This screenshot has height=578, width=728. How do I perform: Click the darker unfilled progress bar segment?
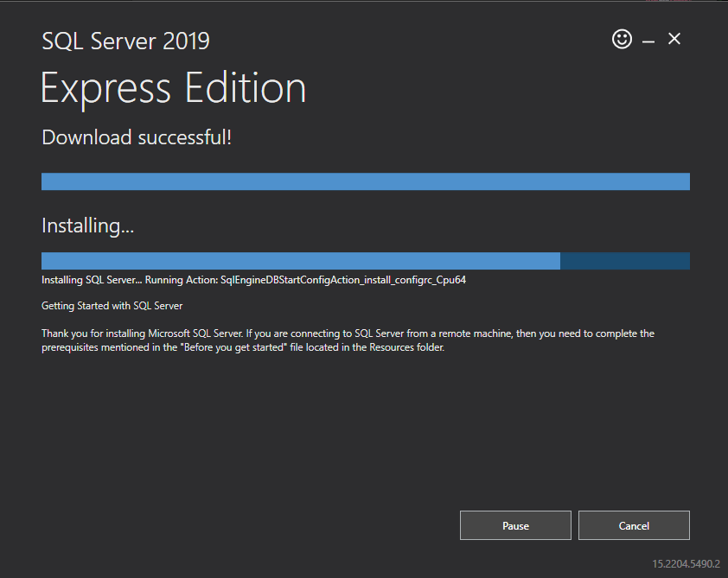(x=625, y=259)
